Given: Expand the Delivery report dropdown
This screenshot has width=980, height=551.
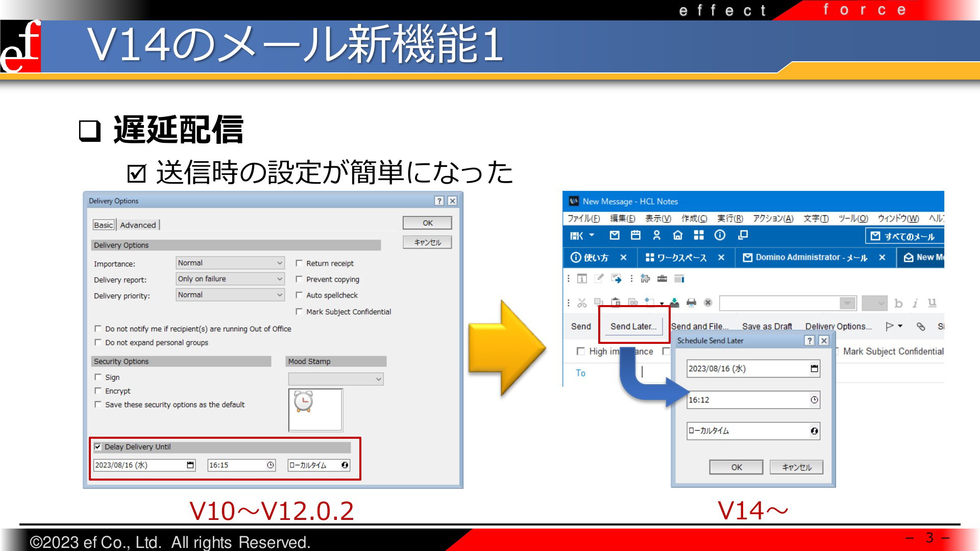Looking at the screenshot, I should pyautogui.click(x=279, y=279).
